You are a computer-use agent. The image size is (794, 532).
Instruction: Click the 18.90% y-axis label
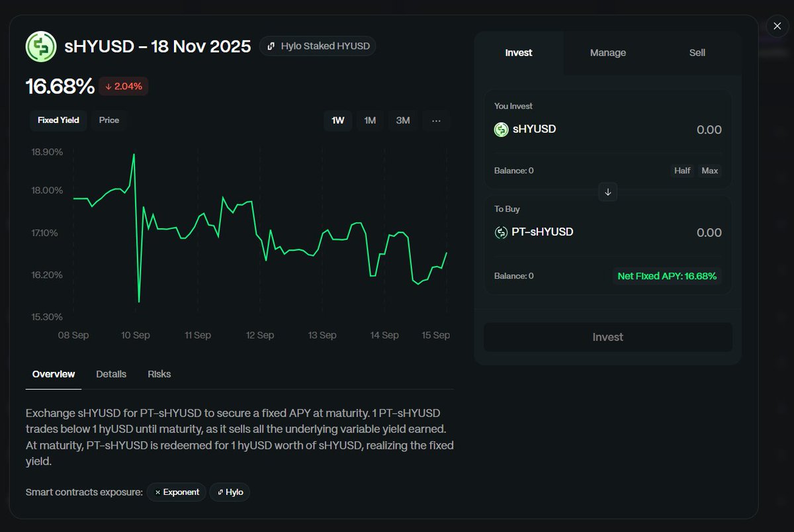(47, 152)
